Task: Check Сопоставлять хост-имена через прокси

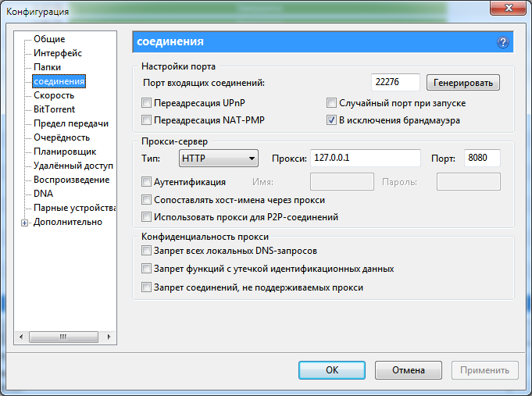Action: 146,199
